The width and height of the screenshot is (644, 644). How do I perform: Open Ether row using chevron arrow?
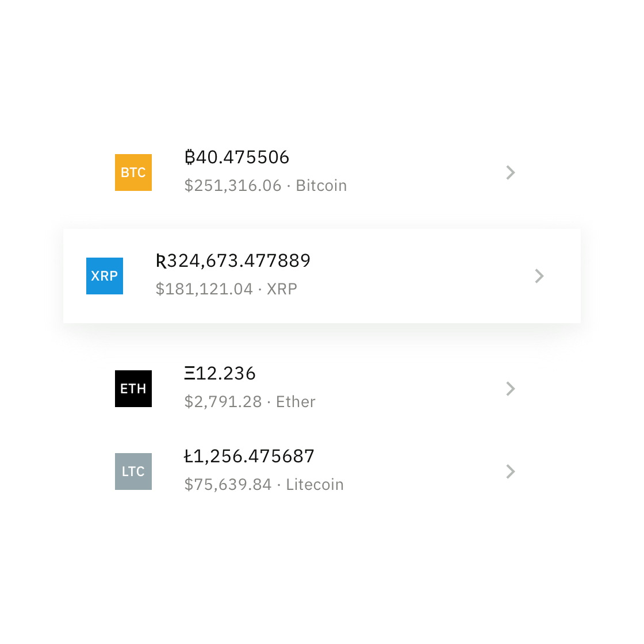coord(511,389)
